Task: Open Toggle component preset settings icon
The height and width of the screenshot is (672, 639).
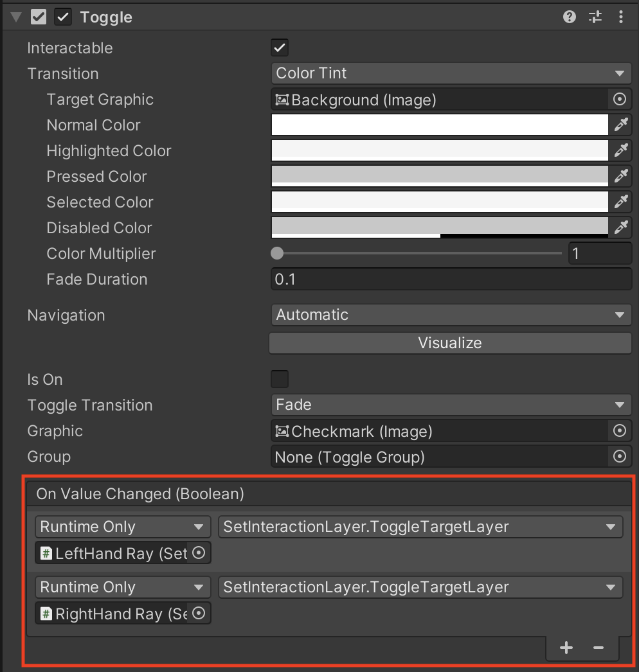Action: pos(595,17)
